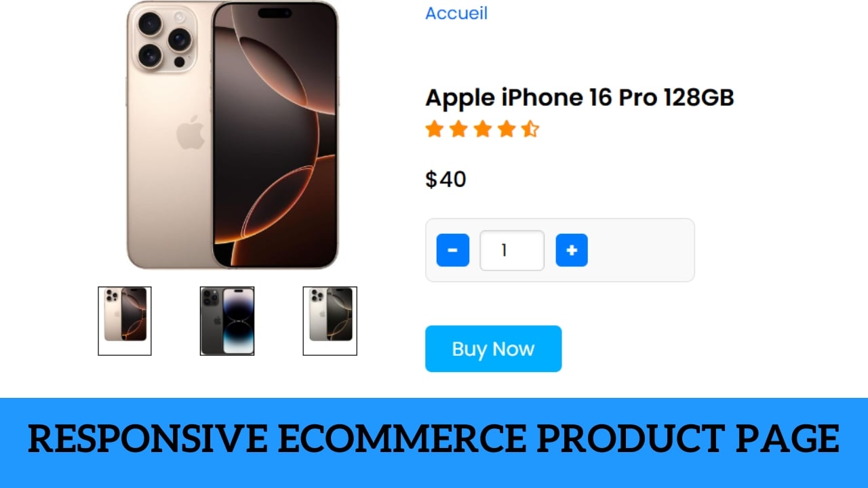The height and width of the screenshot is (488, 868).
Task: Click the third rating star
Action: pos(482,129)
